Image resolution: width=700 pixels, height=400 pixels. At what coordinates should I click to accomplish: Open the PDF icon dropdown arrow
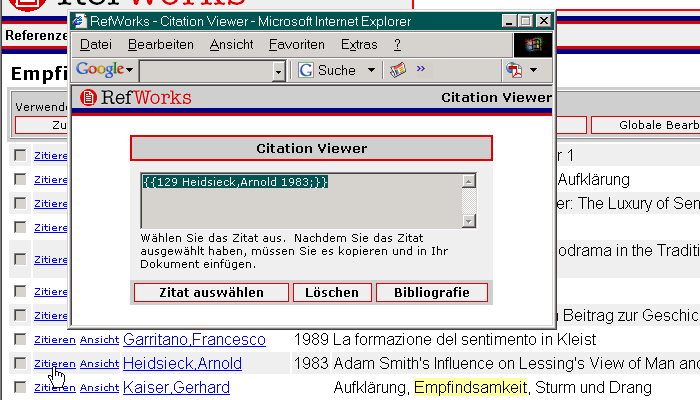coord(533,70)
